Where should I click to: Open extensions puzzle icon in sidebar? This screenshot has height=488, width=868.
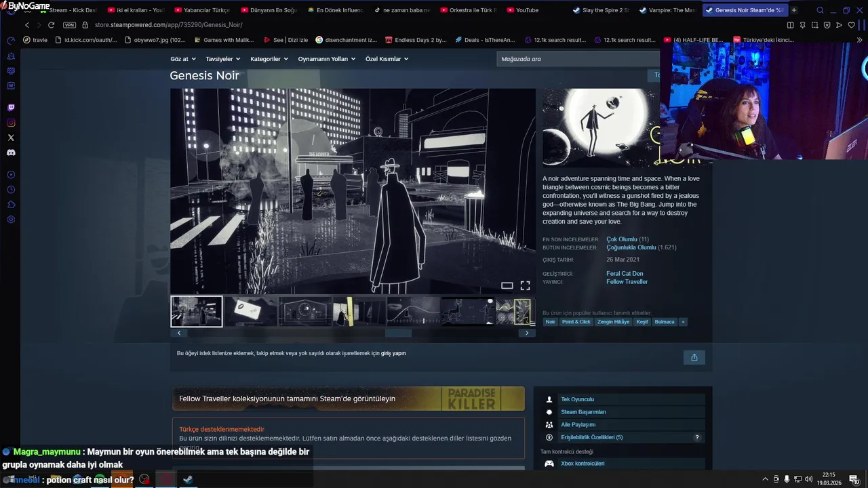pos(11,205)
